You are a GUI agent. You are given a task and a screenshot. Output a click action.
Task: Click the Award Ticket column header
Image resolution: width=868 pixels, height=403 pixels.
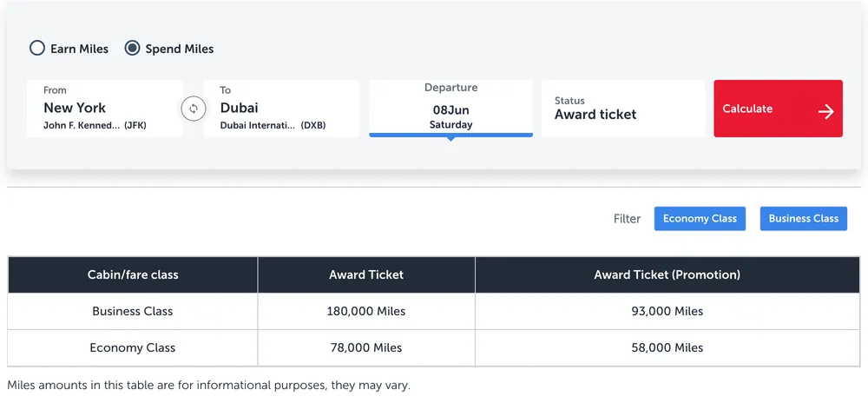[x=366, y=274]
